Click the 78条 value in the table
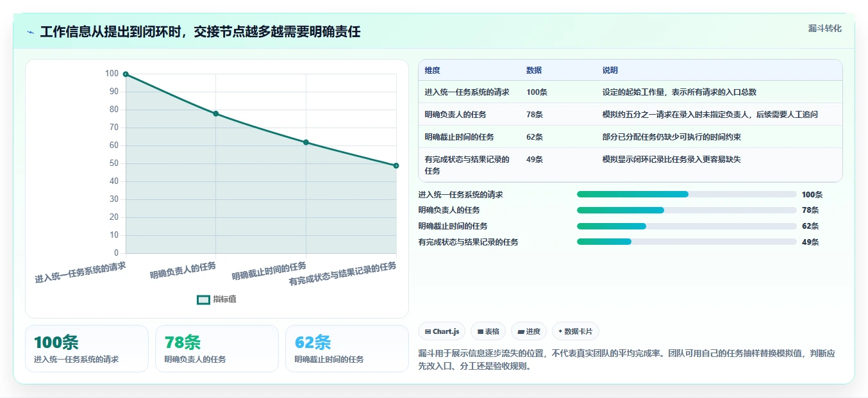 pyautogui.click(x=535, y=115)
